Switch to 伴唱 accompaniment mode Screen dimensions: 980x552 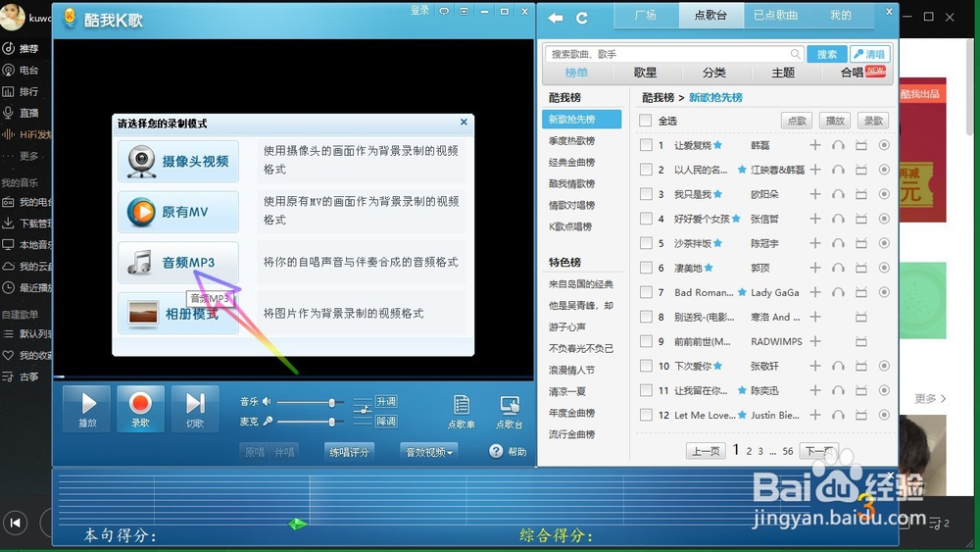coord(284,451)
